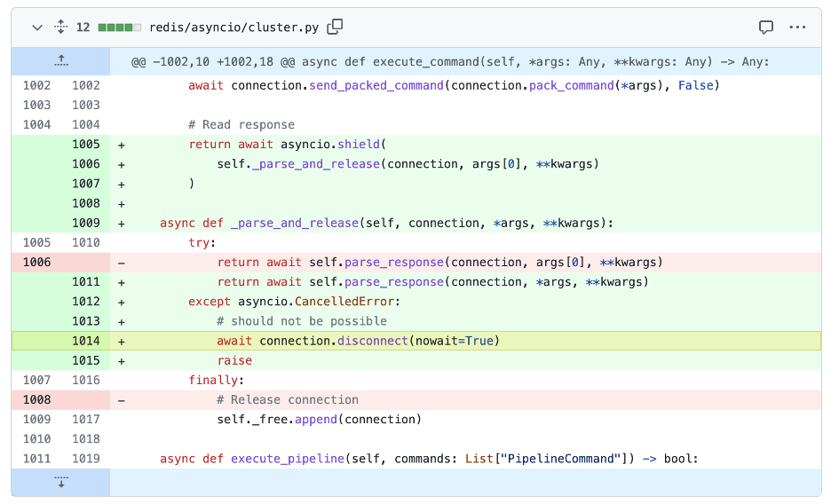Viewport: 831px width, 504px height.
Task: Expand hidden lines below line 1019
Action: (60, 482)
